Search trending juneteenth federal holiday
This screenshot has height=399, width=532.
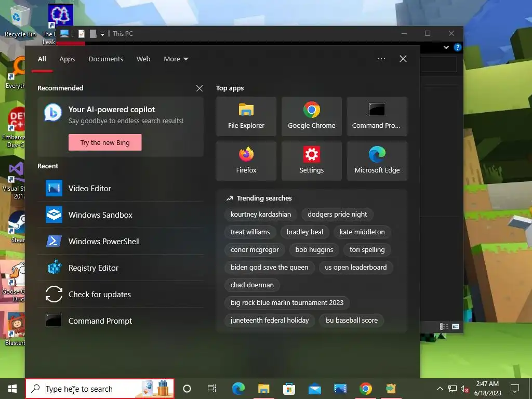[270, 320]
